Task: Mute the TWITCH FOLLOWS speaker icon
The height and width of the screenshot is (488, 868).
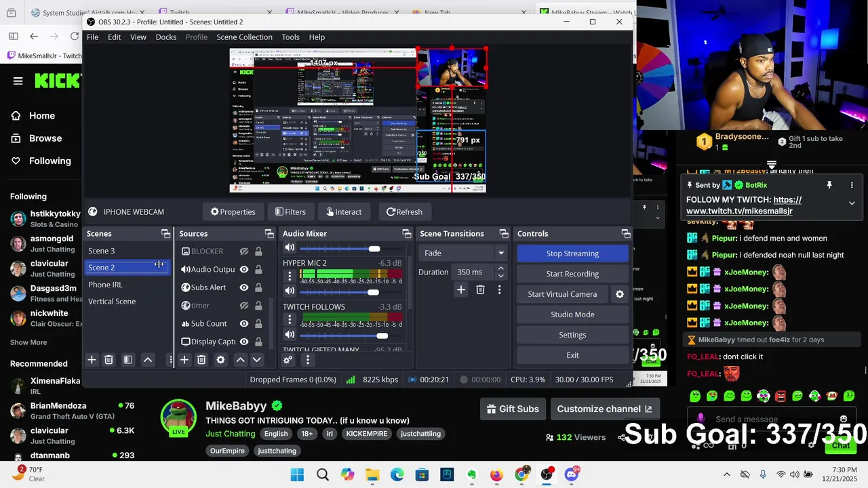Action: 290,335
